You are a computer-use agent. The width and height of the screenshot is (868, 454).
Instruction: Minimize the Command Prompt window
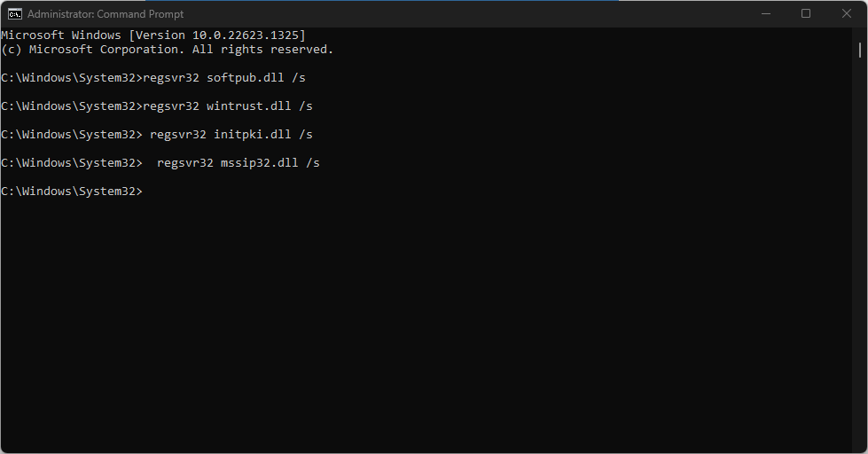(764, 13)
